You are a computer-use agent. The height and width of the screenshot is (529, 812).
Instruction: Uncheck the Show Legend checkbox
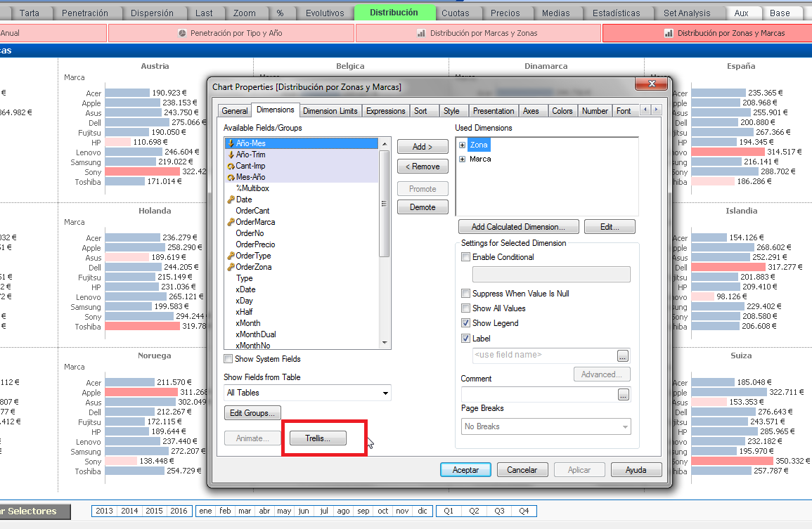pos(465,323)
